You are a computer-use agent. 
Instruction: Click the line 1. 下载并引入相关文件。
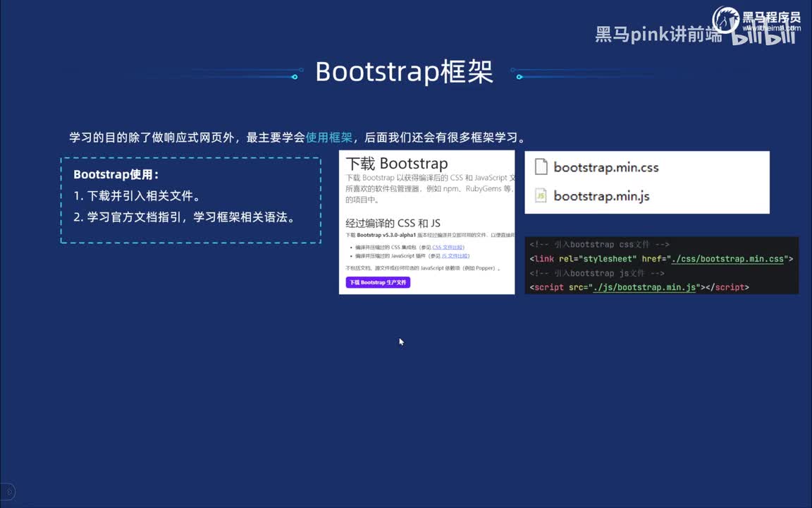pyautogui.click(x=137, y=196)
